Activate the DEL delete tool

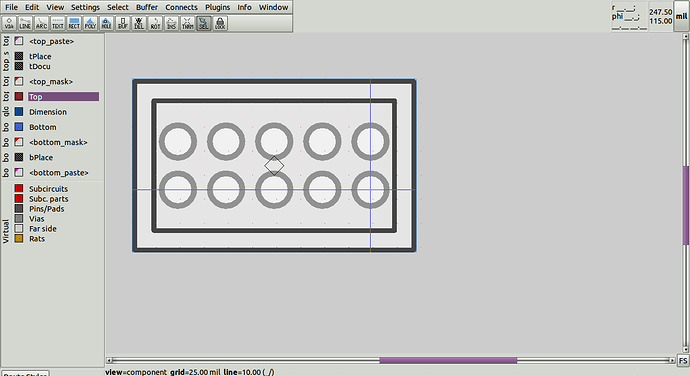[139, 23]
